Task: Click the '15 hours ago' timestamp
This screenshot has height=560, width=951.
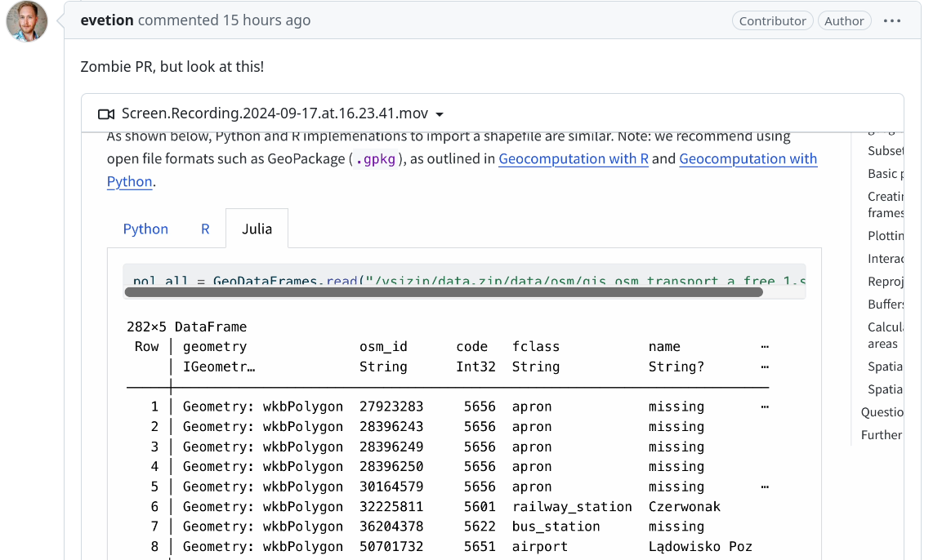Action: click(x=266, y=20)
